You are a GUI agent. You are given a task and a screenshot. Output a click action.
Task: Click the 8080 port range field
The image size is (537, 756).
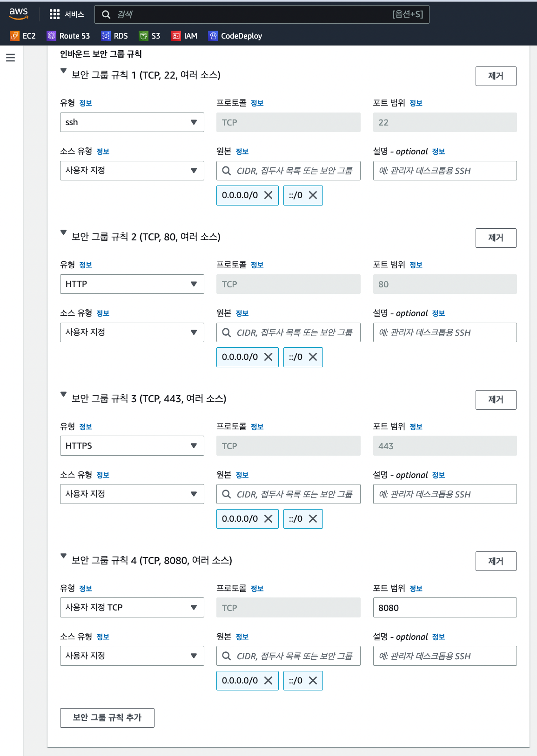[444, 608]
